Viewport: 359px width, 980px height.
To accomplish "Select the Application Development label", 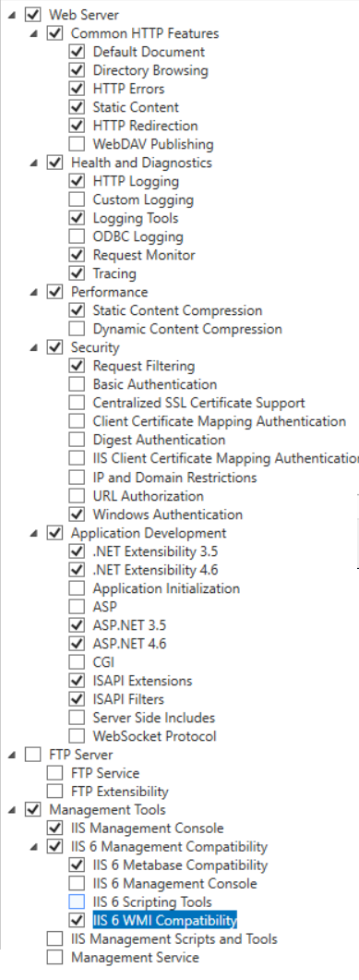I will [149, 533].
